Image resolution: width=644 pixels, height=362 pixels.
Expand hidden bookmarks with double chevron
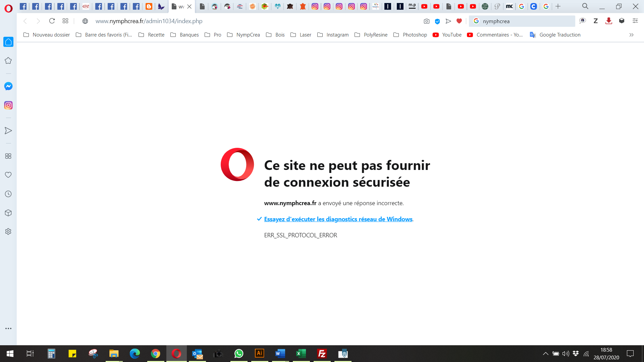tap(631, 35)
